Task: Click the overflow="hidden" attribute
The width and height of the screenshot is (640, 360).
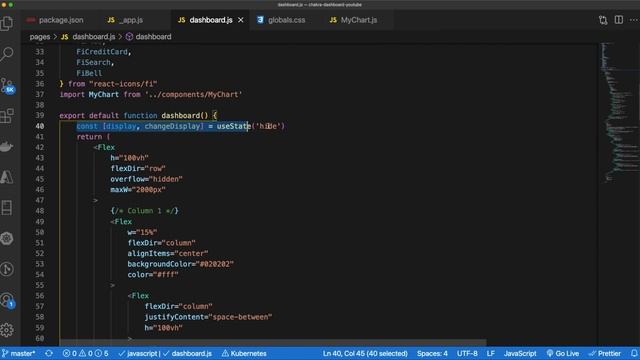Action: pyautogui.click(x=147, y=179)
